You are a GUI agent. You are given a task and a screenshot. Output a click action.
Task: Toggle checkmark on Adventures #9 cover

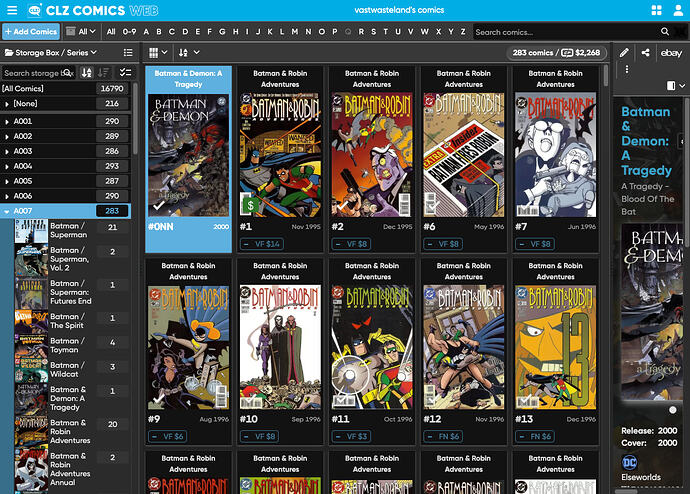point(159,398)
